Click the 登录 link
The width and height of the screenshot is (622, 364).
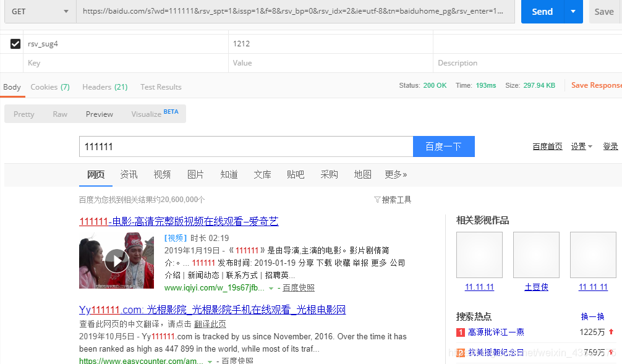[x=610, y=146]
